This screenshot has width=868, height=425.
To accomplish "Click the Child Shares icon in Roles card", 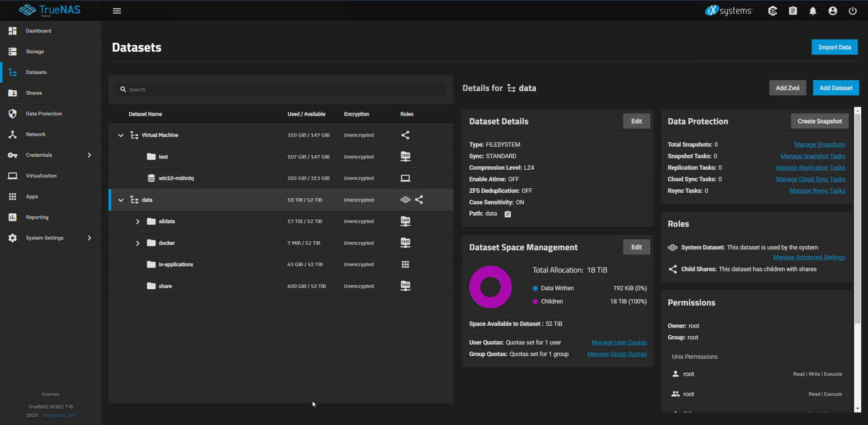I will (673, 269).
